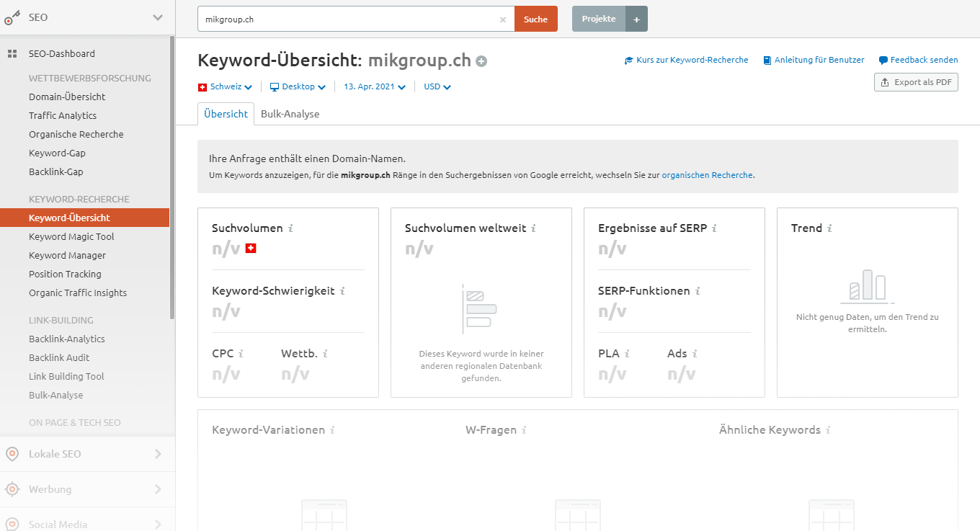Open Backlink Audit
This screenshot has height=531, width=980.
click(59, 358)
